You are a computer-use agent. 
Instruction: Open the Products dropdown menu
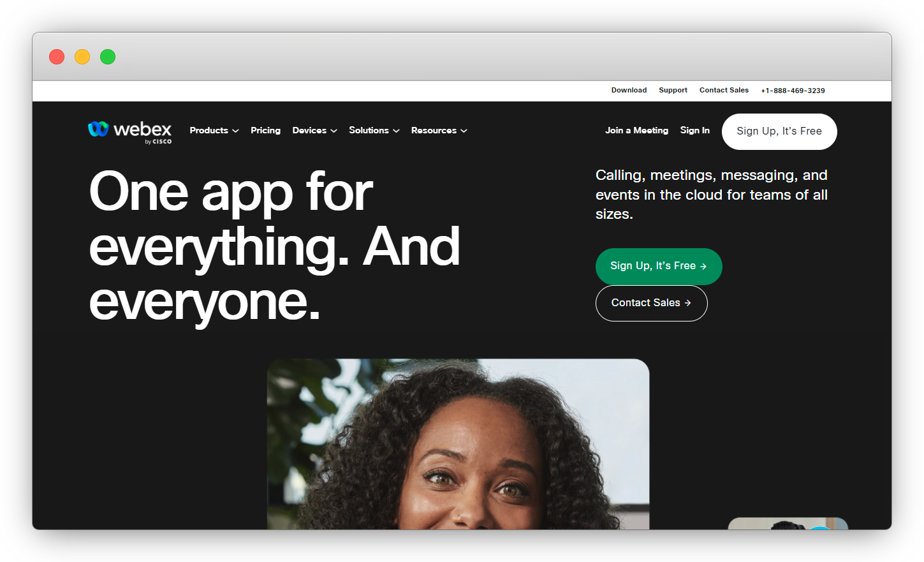214,130
